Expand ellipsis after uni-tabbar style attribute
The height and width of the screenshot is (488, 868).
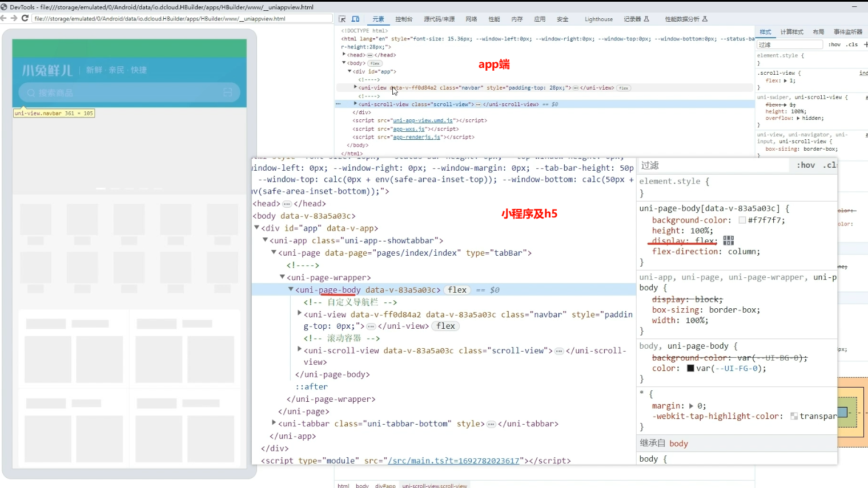(x=491, y=424)
